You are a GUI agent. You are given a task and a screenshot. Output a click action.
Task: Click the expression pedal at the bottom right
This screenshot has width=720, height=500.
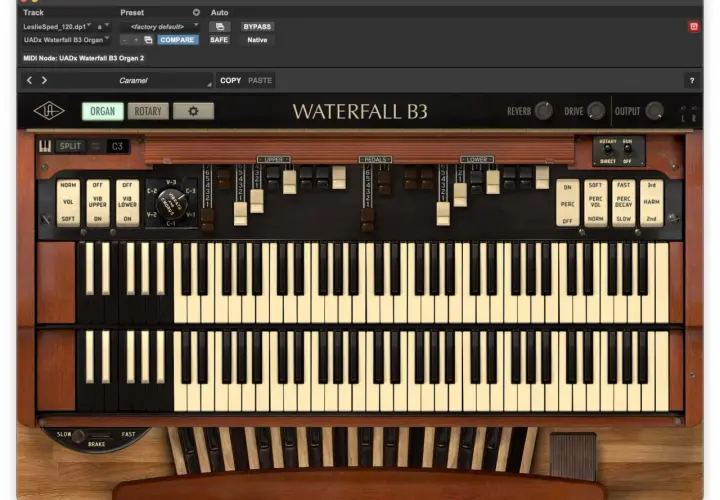tap(573, 456)
